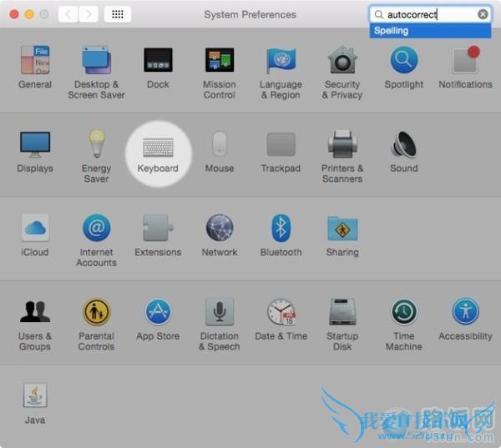The width and height of the screenshot is (501, 448).
Task: Go back with the left arrow
Action: (68, 14)
